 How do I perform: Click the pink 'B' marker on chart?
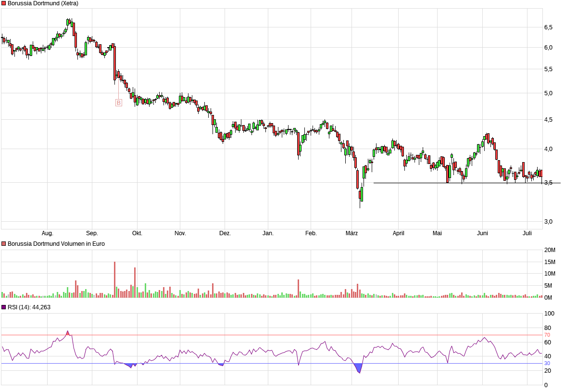pyautogui.click(x=119, y=102)
